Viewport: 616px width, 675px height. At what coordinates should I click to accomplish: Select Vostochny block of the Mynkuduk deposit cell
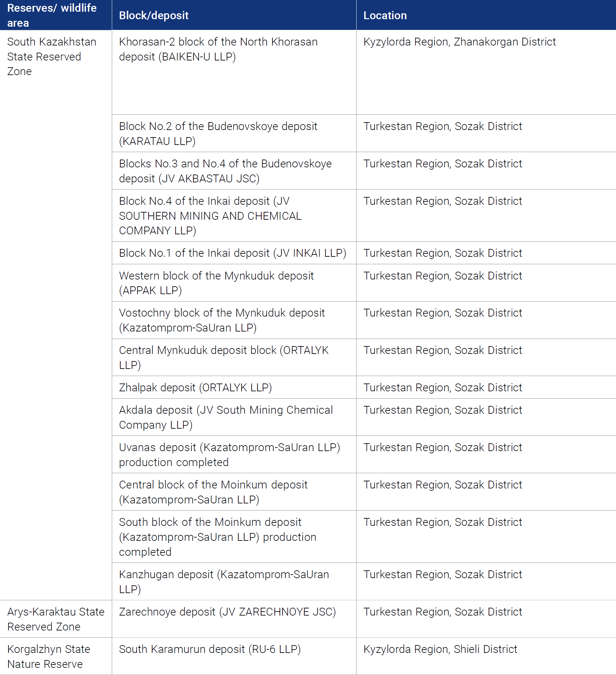(x=234, y=320)
